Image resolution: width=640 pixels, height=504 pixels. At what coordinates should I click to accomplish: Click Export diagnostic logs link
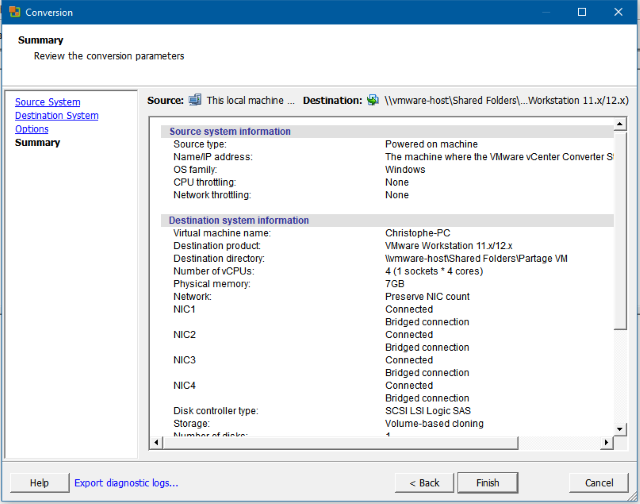click(x=126, y=483)
